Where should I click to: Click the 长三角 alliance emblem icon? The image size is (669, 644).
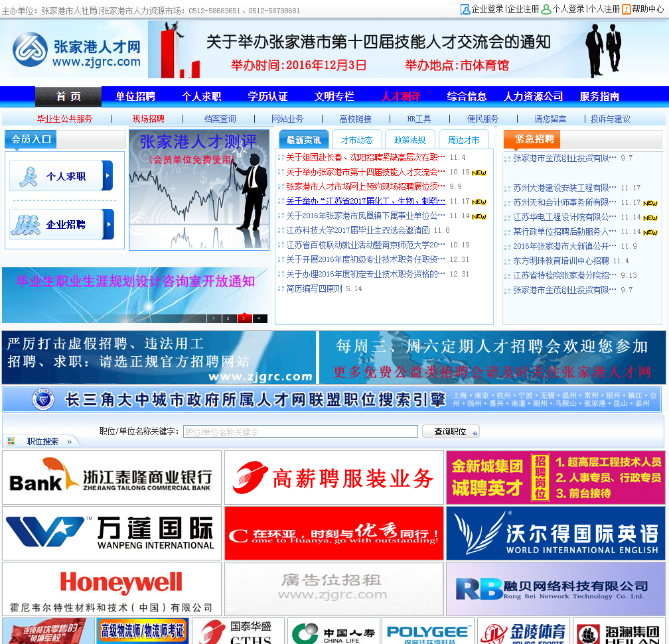(x=44, y=400)
